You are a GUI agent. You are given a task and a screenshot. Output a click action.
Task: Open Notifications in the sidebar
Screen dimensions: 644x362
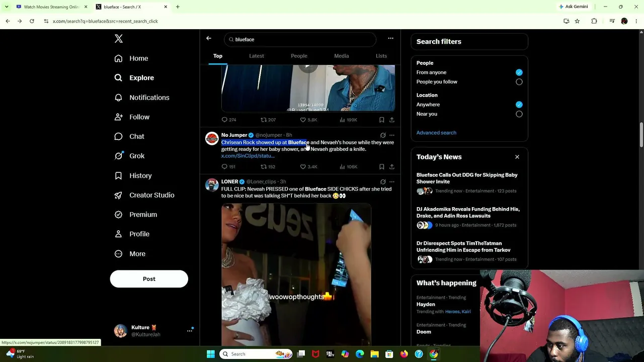(x=142, y=98)
